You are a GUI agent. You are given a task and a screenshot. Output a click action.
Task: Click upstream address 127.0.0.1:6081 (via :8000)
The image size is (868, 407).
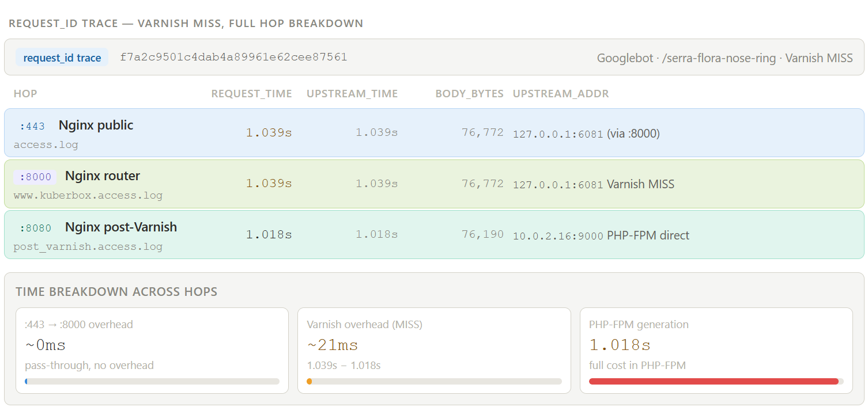586,134
